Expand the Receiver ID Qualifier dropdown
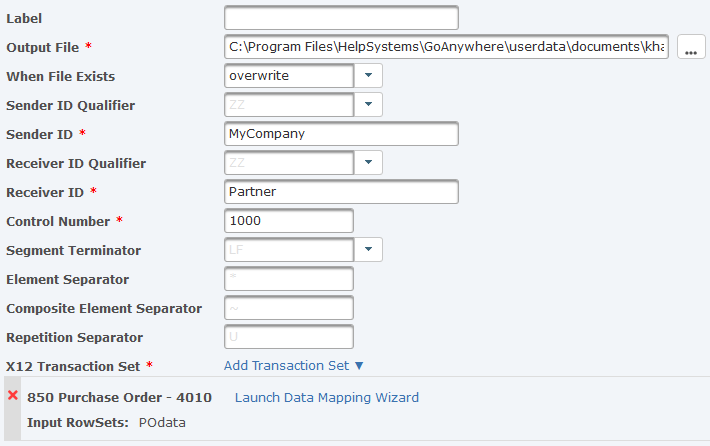The height and width of the screenshot is (446, 710). click(x=368, y=163)
